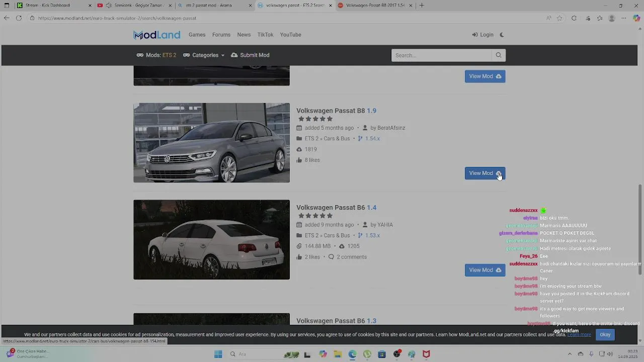Open the Forums menu item
644x362 pixels.
click(221, 35)
